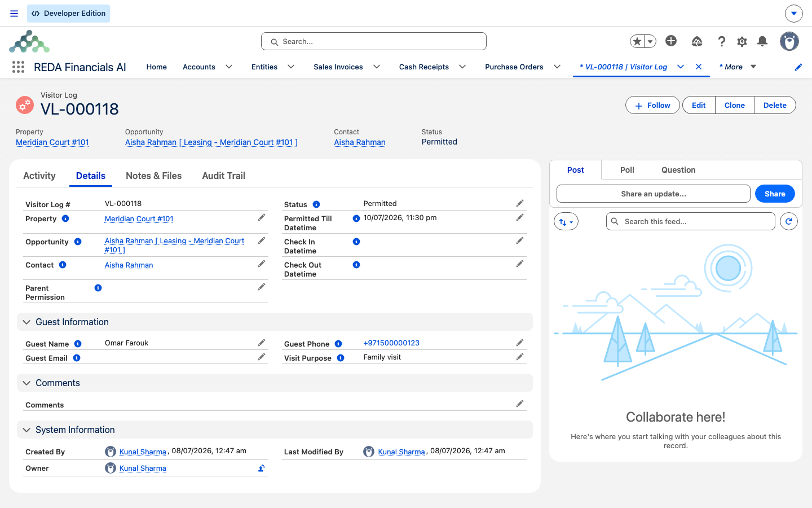
Task: Open the feed sort options dropdown
Action: 566,221
